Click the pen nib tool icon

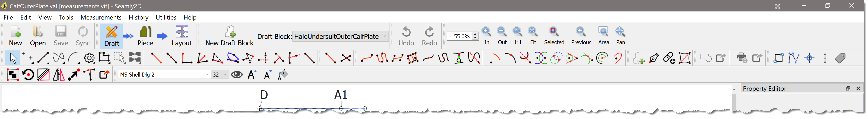click(654, 58)
